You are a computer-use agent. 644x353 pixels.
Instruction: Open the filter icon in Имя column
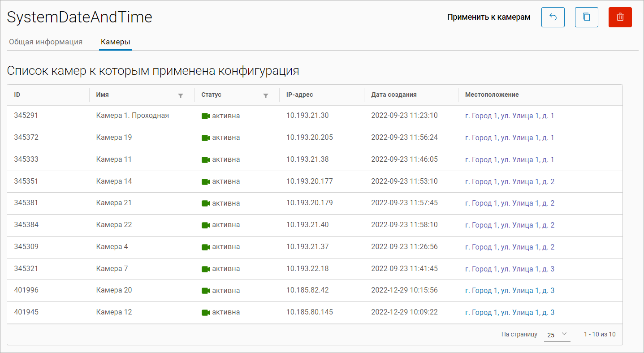click(181, 95)
